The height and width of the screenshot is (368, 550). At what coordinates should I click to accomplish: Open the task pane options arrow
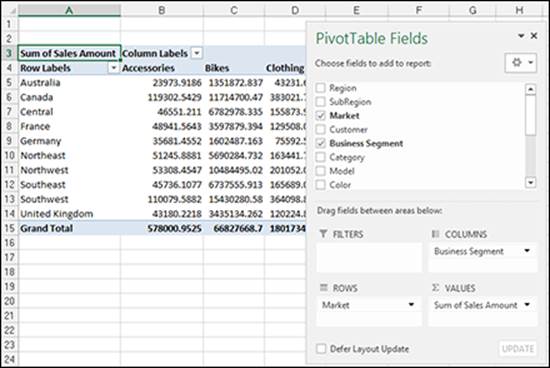pyautogui.click(x=521, y=36)
